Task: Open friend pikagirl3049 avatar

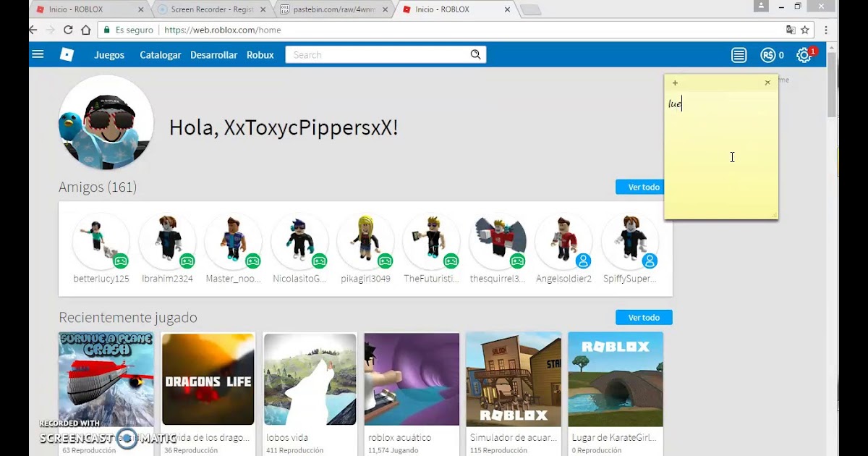Action: (x=365, y=242)
